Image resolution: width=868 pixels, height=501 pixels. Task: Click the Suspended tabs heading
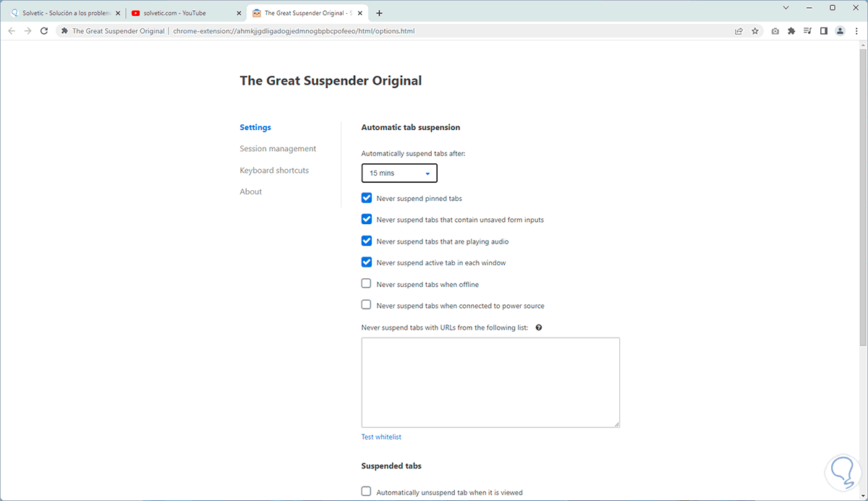coord(391,466)
